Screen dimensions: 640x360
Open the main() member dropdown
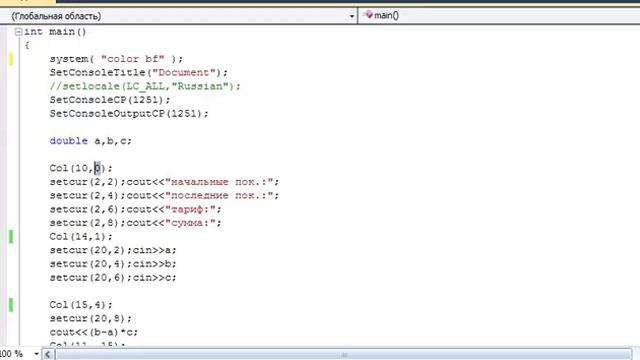(x=499, y=16)
